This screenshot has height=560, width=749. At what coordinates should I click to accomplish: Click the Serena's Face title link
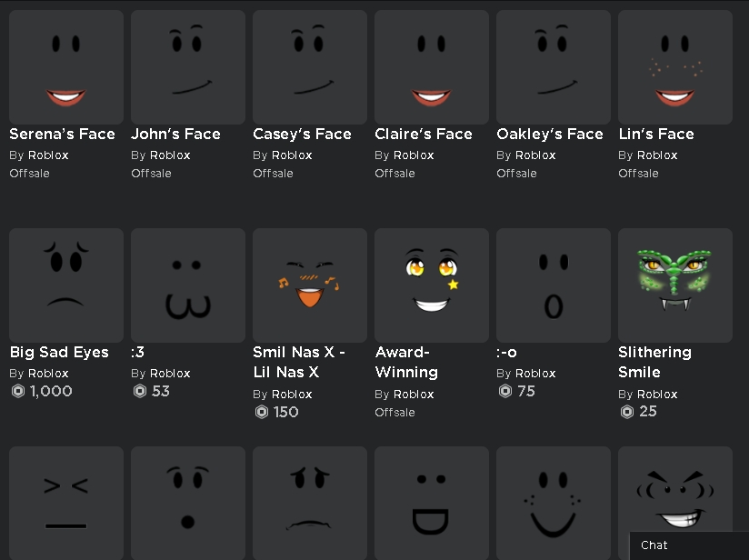click(62, 134)
